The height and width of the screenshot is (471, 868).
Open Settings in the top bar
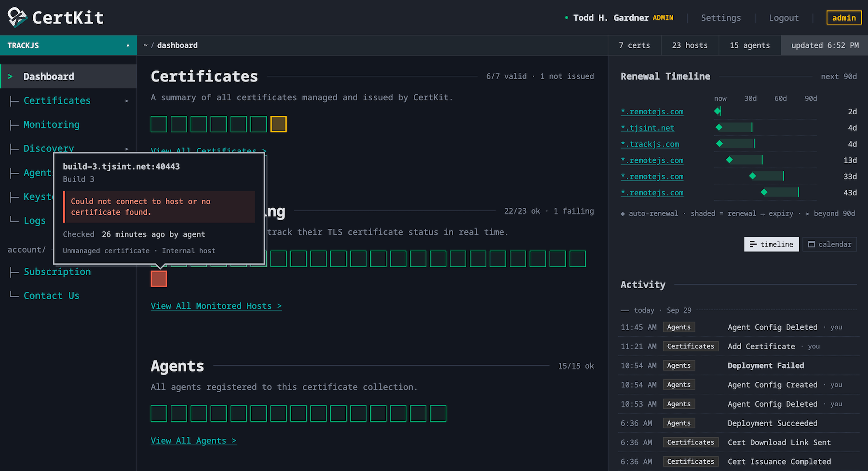721,18
